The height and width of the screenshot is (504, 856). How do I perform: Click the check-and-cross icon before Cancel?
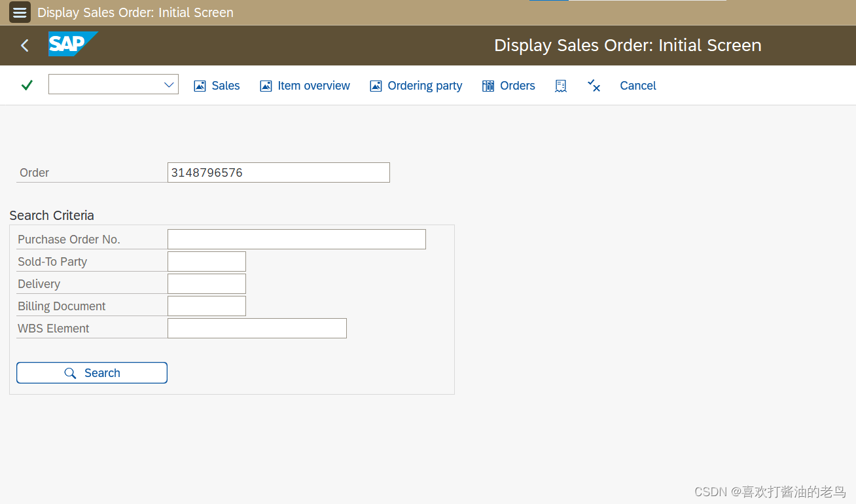pyautogui.click(x=594, y=86)
